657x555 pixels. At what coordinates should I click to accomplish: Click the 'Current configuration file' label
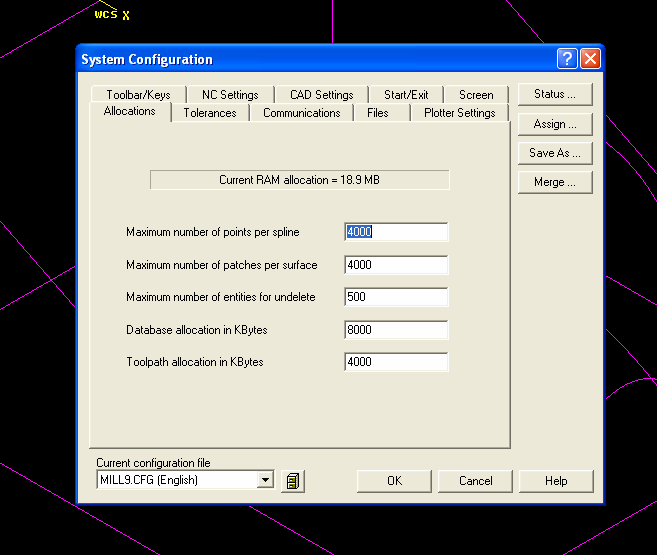pyautogui.click(x=153, y=463)
